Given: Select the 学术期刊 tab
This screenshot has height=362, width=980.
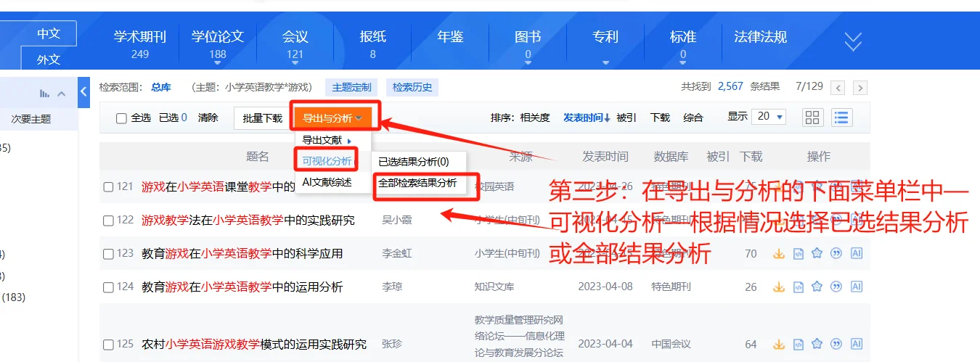Looking at the screenshot, I should [140, 44].
